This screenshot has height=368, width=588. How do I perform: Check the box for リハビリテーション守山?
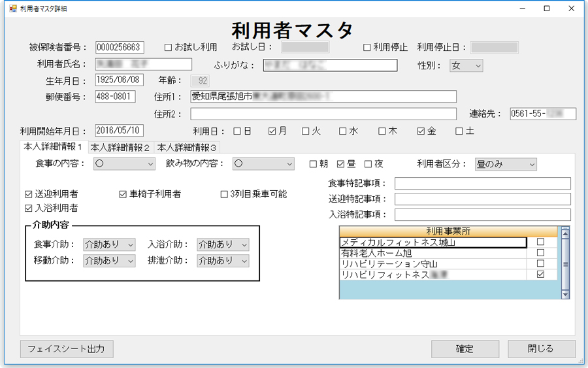(x=540, y=263)
